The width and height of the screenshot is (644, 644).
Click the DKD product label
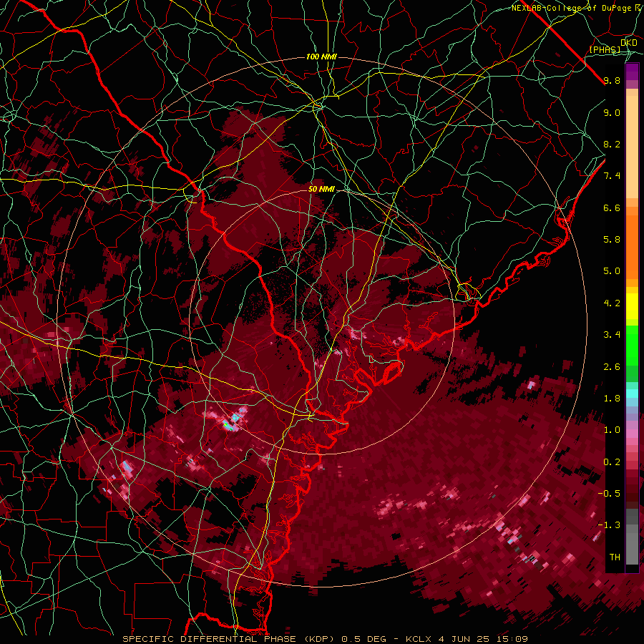pos(629,42)
